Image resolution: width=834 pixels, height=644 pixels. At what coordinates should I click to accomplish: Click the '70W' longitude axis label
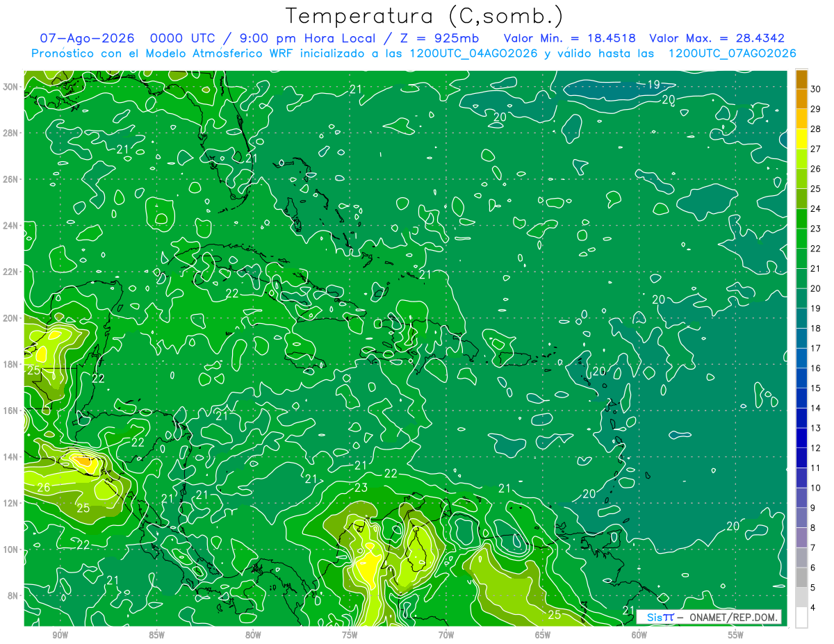446,635
